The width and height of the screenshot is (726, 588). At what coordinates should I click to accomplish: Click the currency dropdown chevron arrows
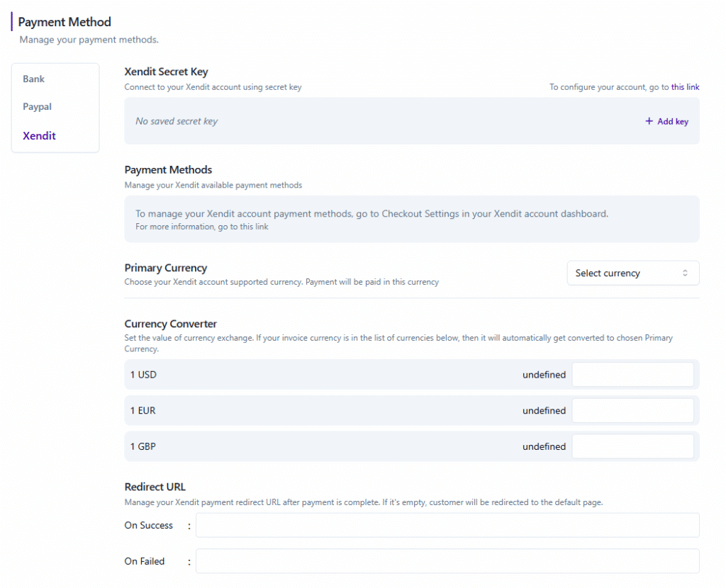(685, 273)
